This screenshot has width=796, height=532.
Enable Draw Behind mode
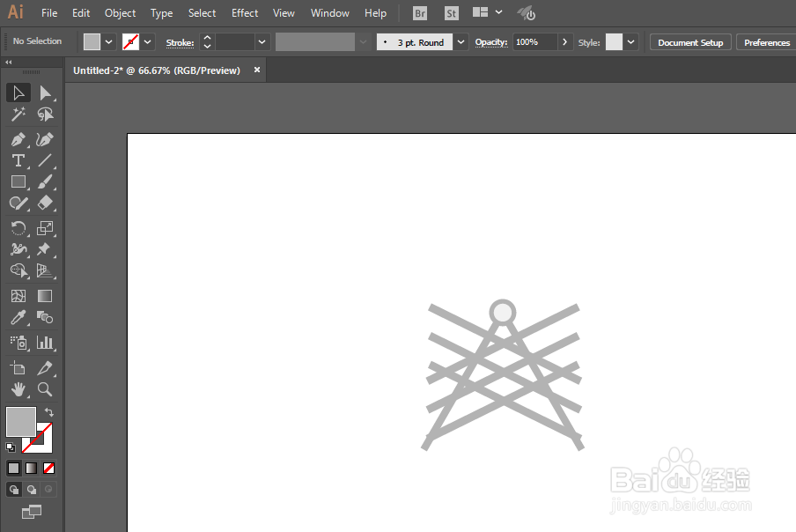coord(32,490)
